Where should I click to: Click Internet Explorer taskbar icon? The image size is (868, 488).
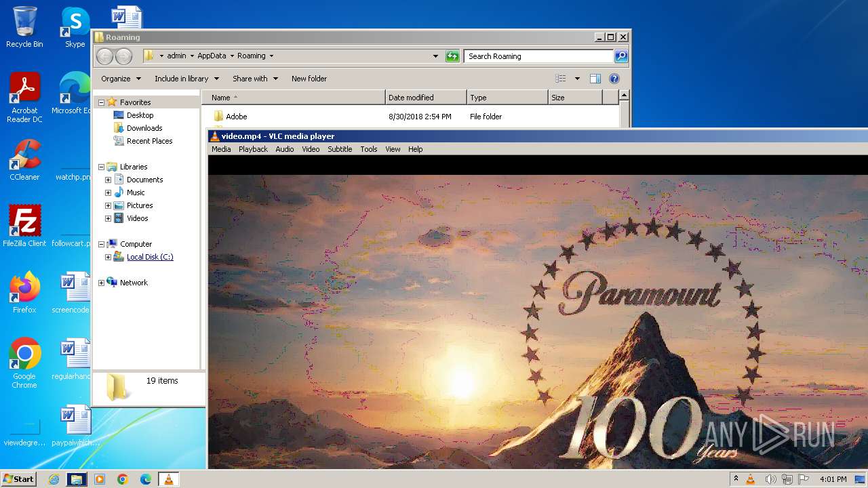click(54, 479)
